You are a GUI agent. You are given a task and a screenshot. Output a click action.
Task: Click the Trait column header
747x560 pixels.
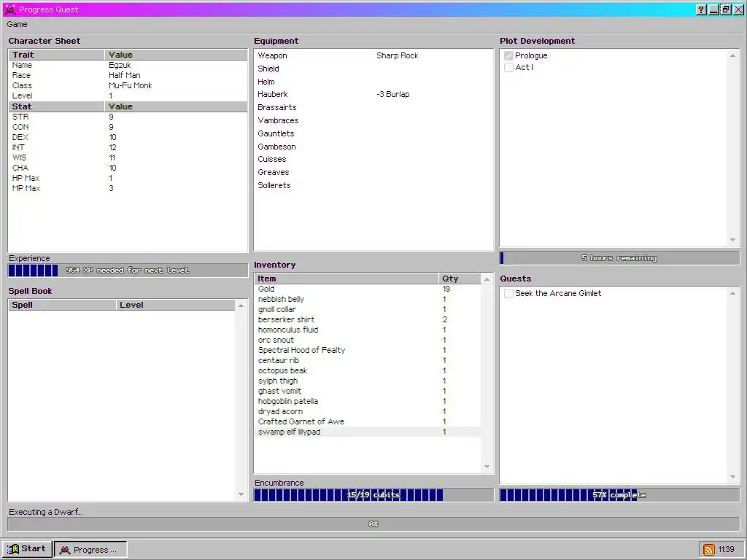(x=56, y=55)
